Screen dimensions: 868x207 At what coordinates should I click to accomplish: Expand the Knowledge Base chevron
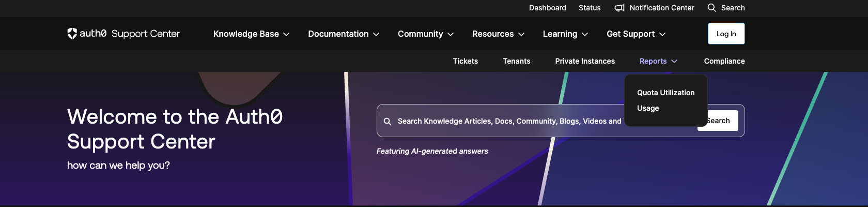(x=286, y=34)
